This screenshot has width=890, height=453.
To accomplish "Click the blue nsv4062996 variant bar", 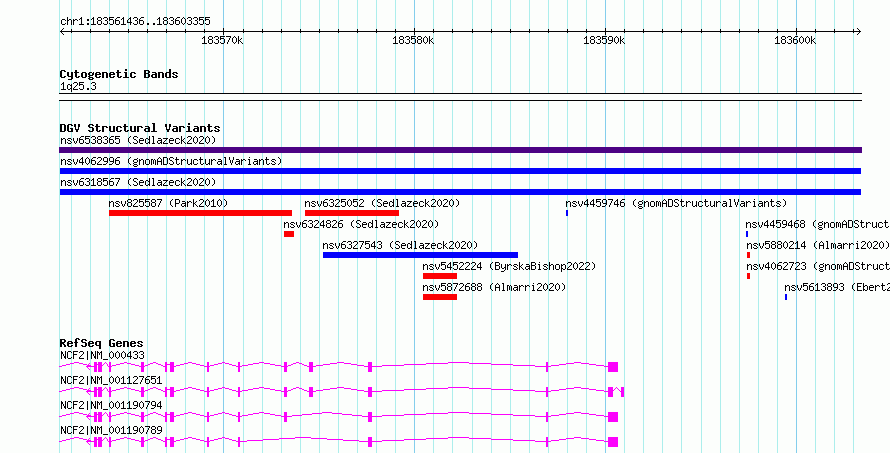I will pos(460,171).
